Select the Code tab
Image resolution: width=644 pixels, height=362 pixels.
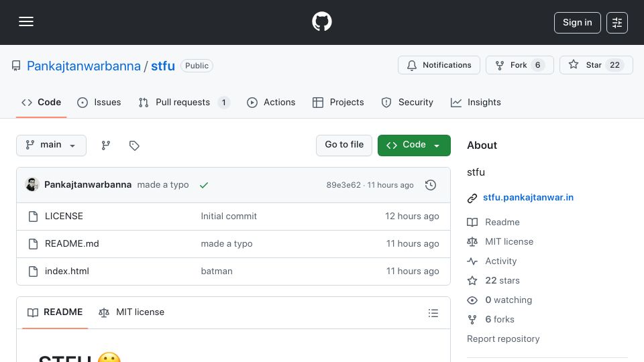click(x=41, y=102)
